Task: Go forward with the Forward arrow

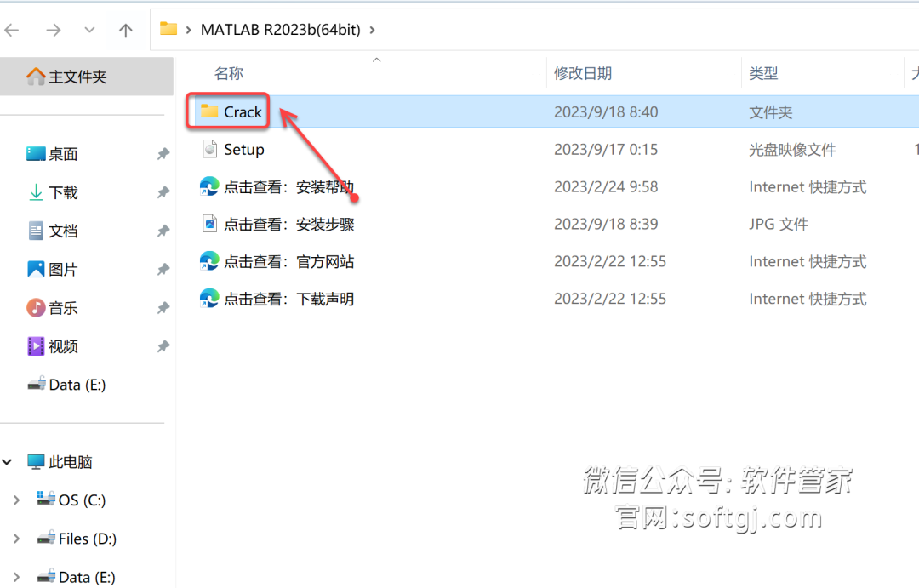Action: 54,30
